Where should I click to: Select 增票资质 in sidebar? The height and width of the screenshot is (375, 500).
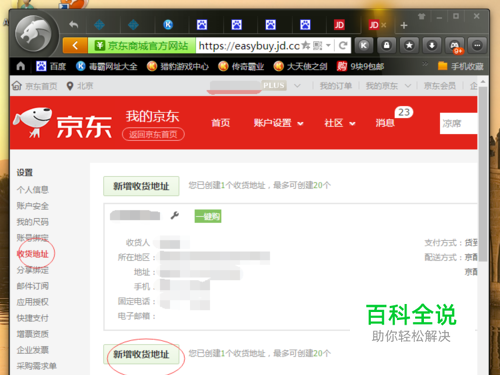click(x=33, y=334)
